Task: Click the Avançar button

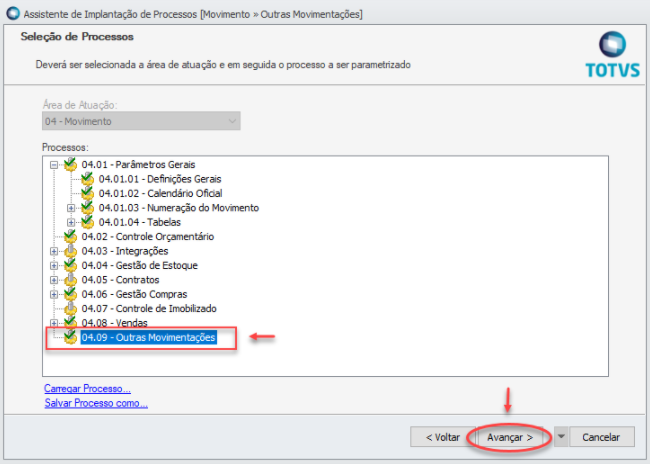Action: (509, 437)
